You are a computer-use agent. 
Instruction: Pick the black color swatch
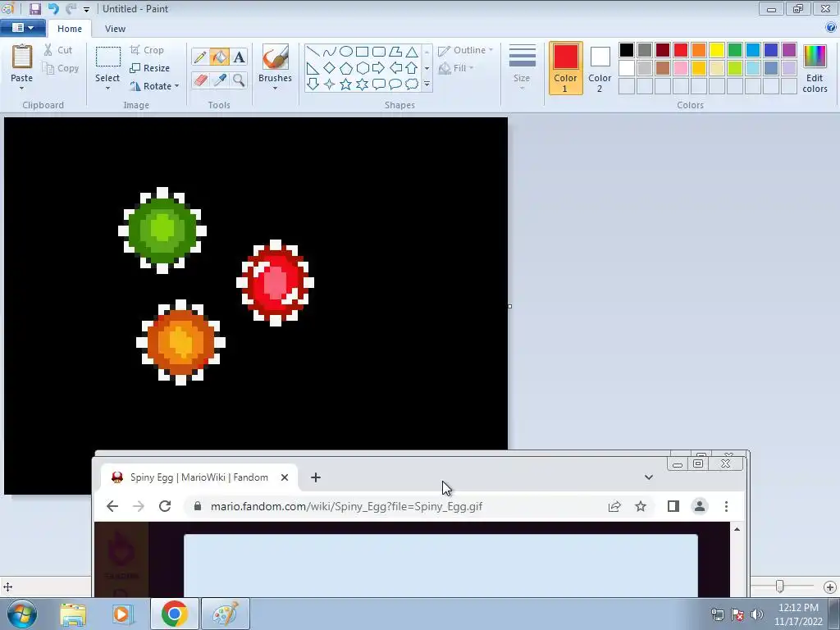tap(626, 50)
